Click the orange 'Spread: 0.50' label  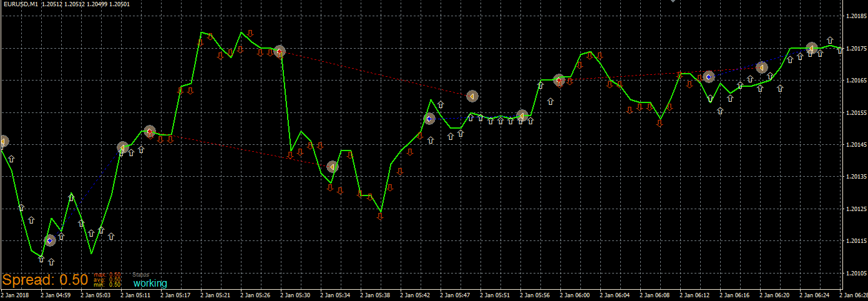[x=44, y=280]
